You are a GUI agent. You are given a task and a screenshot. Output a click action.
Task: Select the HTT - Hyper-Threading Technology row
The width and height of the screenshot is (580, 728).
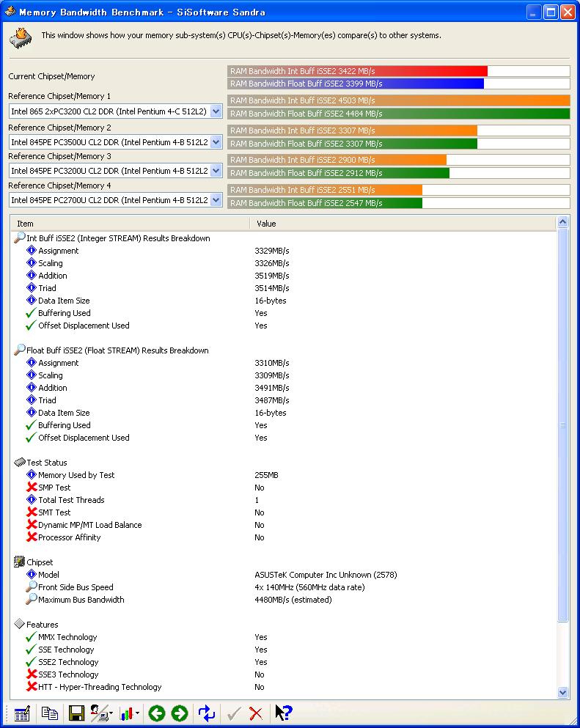coord(283,687)
